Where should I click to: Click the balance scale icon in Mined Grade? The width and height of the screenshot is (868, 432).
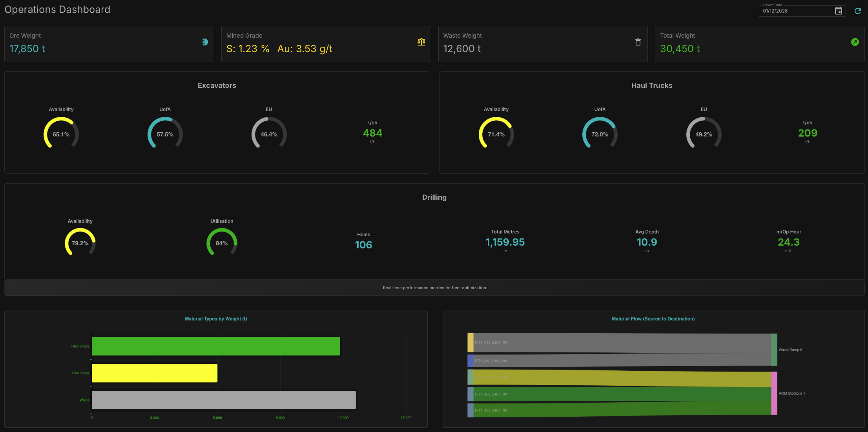[421, 42]
